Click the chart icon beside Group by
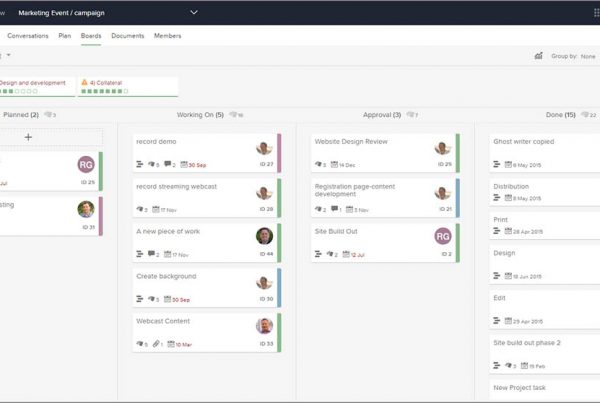This screenshot has height=403, width=600. pos(539,56)
